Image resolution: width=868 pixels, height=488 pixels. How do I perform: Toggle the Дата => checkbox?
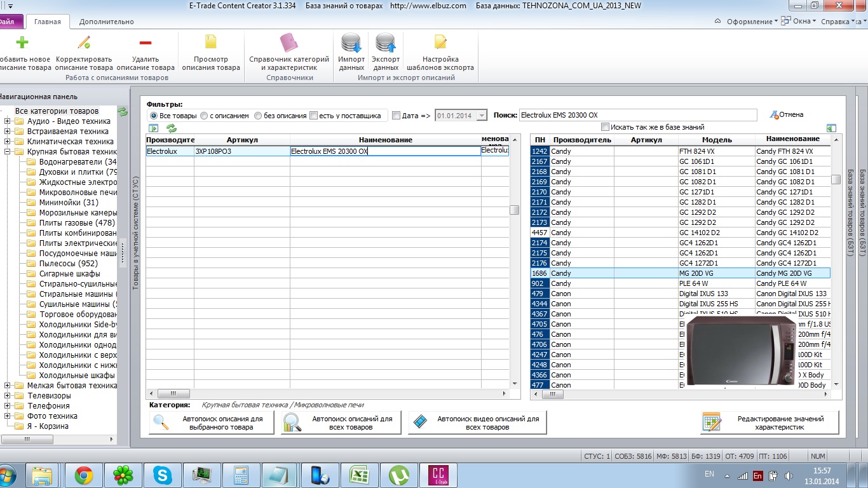[x=397, y=116]
